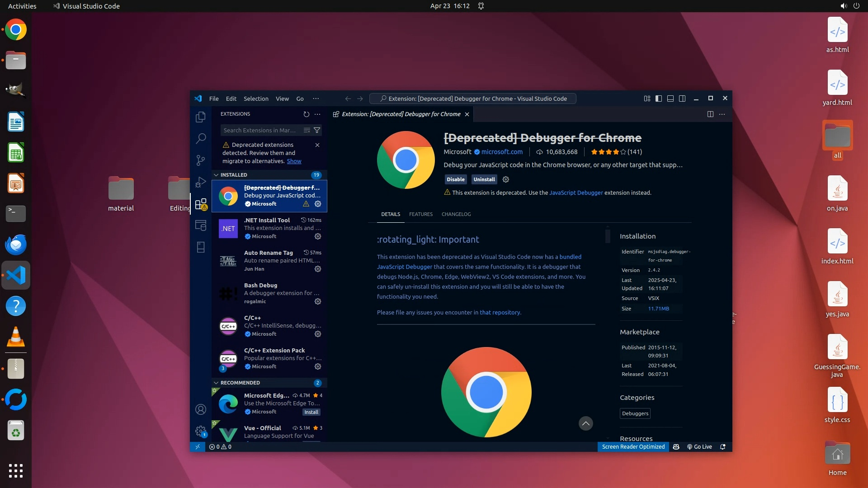Viewport: 868px width, 488px height.
Task: Open the filter extensions funnel icon
Action: coord(317,130)
